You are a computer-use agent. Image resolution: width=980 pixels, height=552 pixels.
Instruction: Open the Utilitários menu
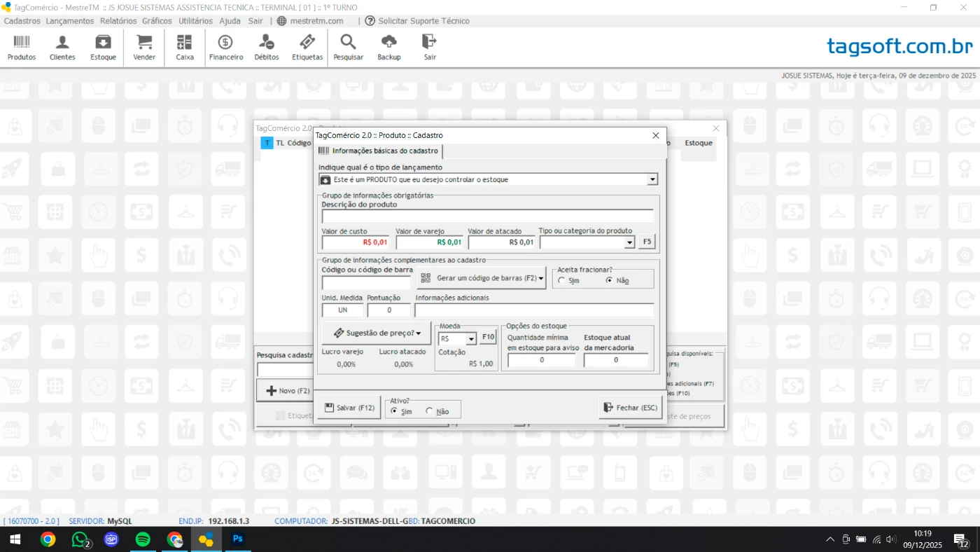(195, 21)
